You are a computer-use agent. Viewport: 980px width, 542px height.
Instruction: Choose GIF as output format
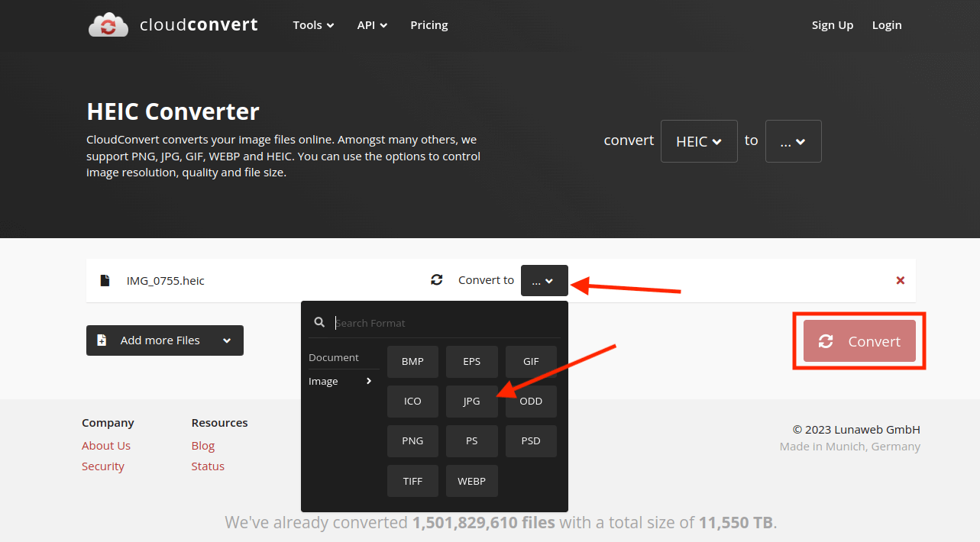click(x=531, y=362)
